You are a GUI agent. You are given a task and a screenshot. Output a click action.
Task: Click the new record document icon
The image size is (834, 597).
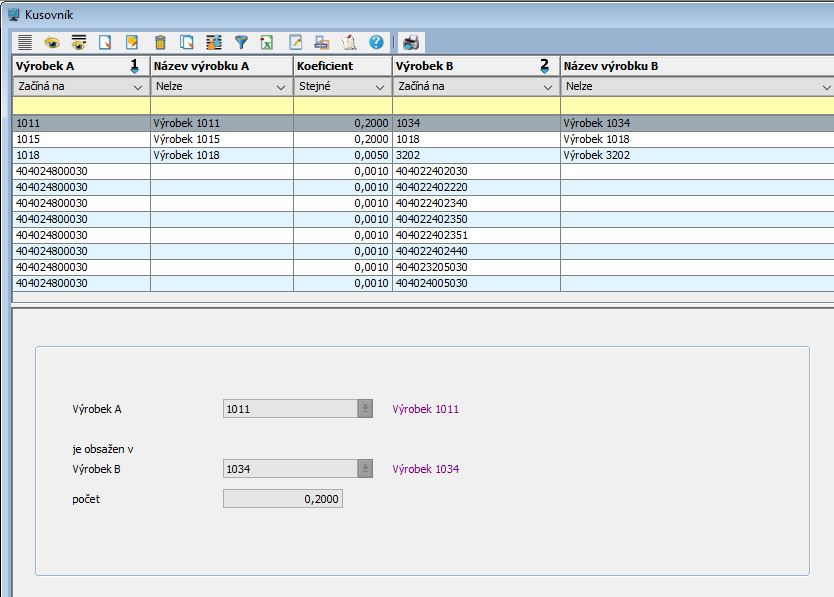pyautogui.click(x=105, y=43)
